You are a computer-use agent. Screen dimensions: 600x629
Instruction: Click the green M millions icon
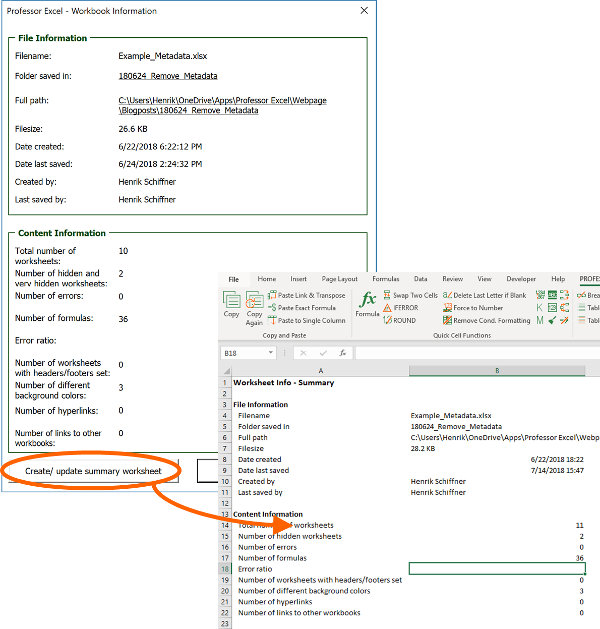click(540, 320)
